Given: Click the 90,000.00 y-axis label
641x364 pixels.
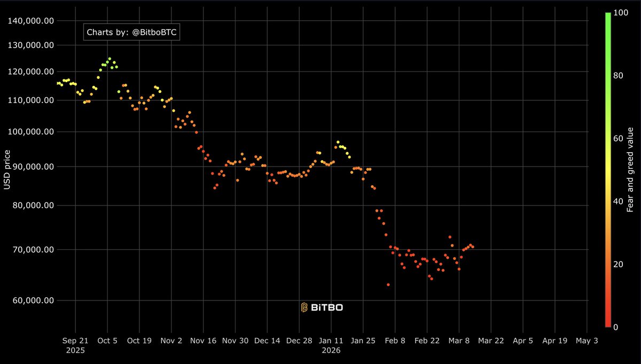Looking at the screenshot, I should click(34, 167).
